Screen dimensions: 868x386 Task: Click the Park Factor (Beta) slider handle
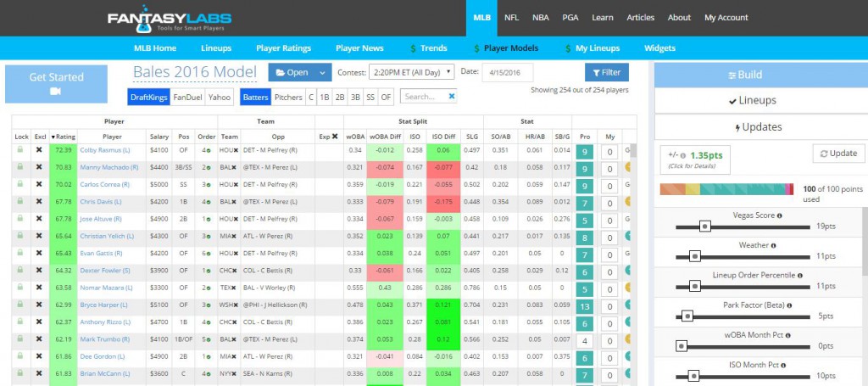(687, 316)
